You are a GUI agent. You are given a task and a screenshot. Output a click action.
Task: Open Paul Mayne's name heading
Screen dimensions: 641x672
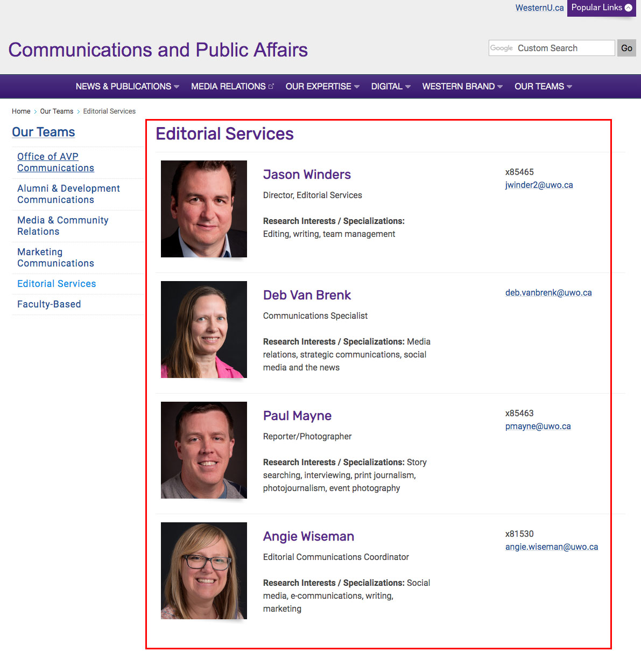297,416
